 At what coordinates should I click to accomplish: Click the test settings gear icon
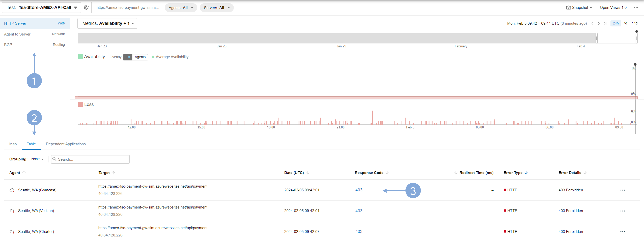tap(86, 7)
